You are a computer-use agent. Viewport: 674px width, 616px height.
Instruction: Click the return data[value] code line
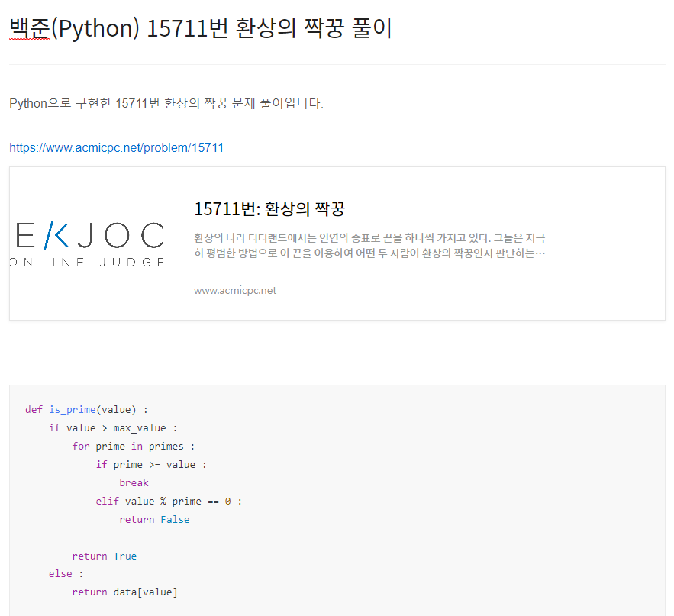tap(124, 592)
